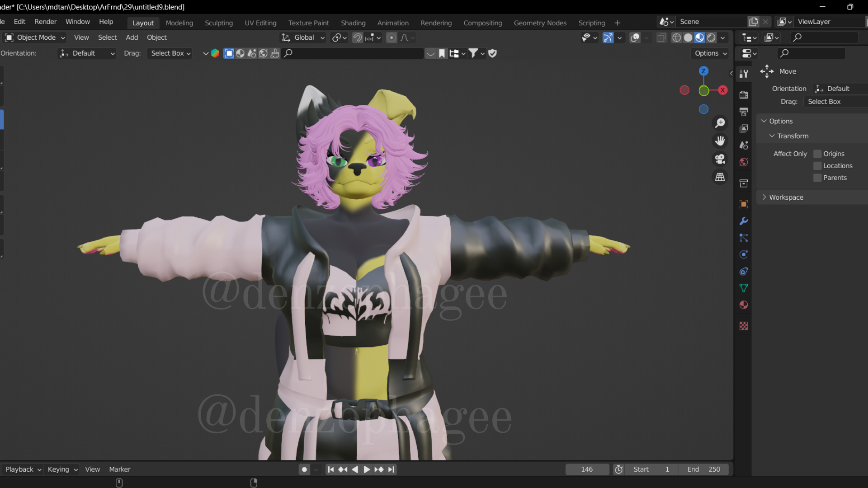This screenshot has height=488, width=868.
Task: Open the Render properties tab icon
Action: tap(744, 94)
